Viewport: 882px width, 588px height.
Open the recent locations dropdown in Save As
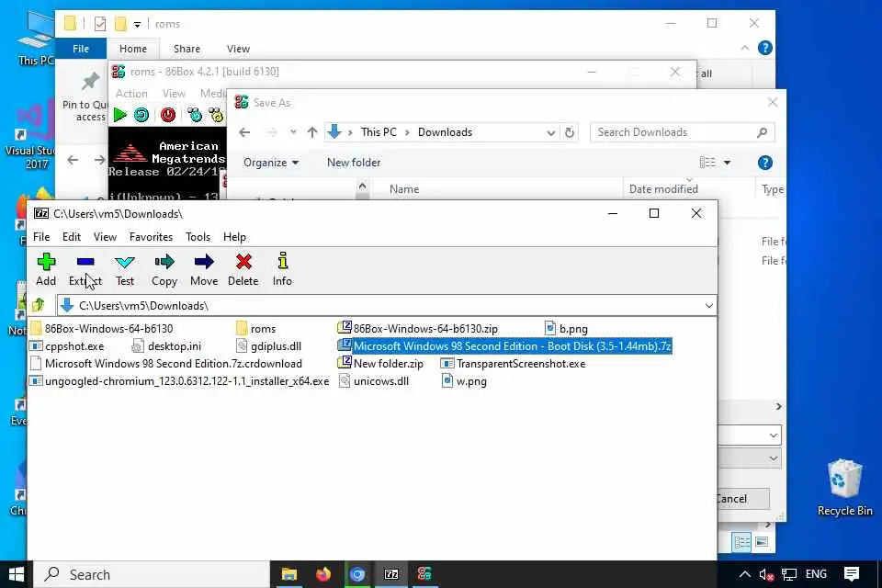tap(293, 132)
